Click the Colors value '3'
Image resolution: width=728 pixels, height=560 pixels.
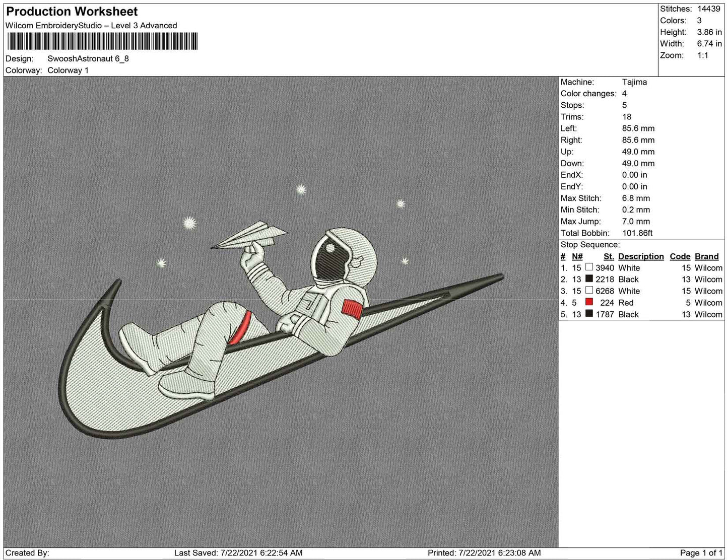click(699, 21)
